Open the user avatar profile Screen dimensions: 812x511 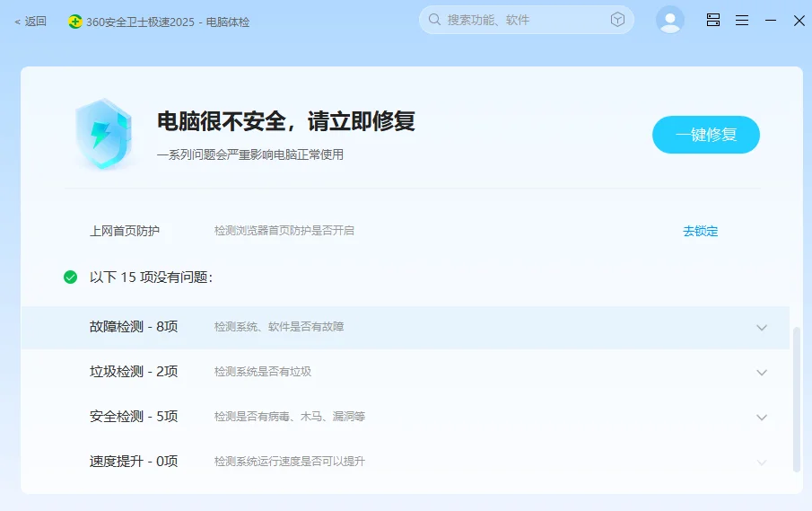point(669,20)
